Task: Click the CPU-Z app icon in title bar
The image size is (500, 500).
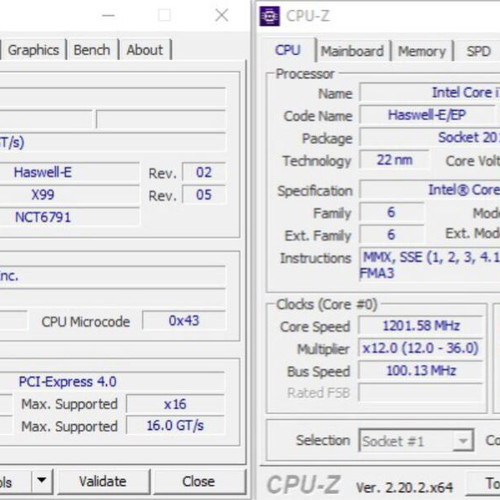Action: [269, 16]
